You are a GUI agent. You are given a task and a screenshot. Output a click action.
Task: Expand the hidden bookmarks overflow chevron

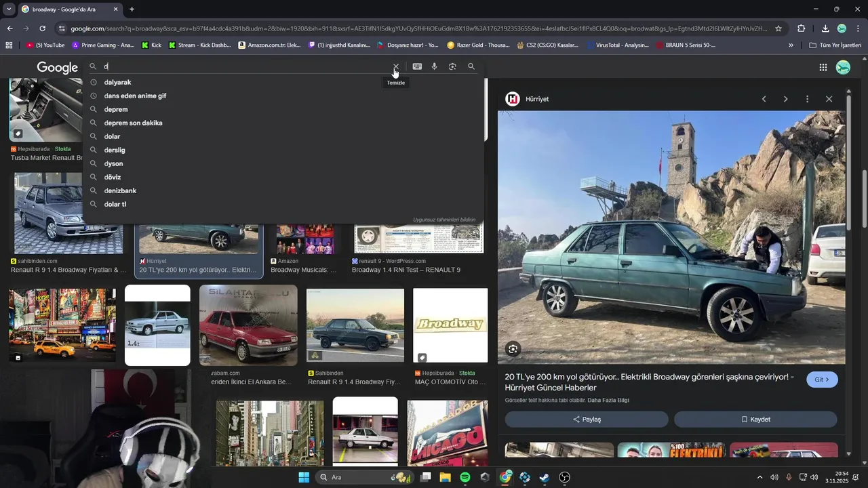click(791, 45)
